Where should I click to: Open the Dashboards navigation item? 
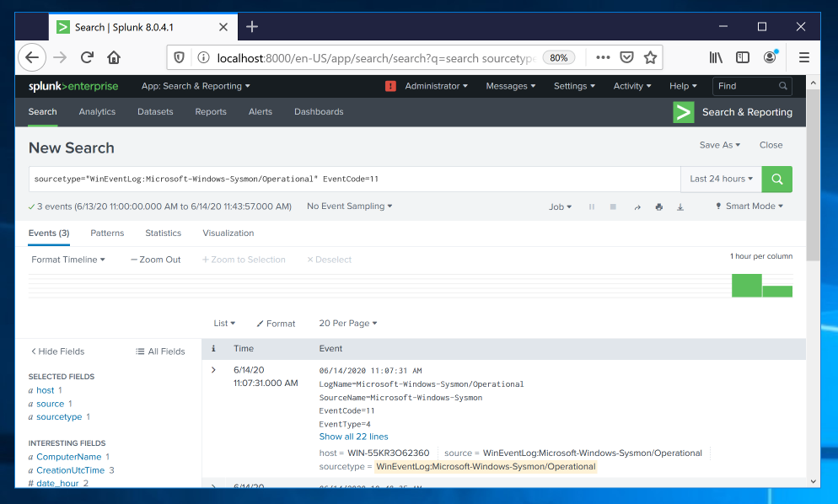click(319, 111)
